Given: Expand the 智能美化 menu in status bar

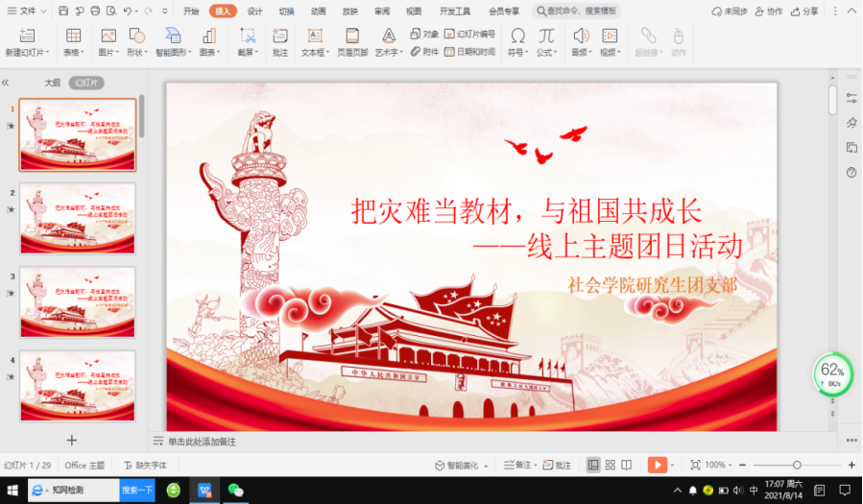Looking at the screenshot, I should point(462,466).
